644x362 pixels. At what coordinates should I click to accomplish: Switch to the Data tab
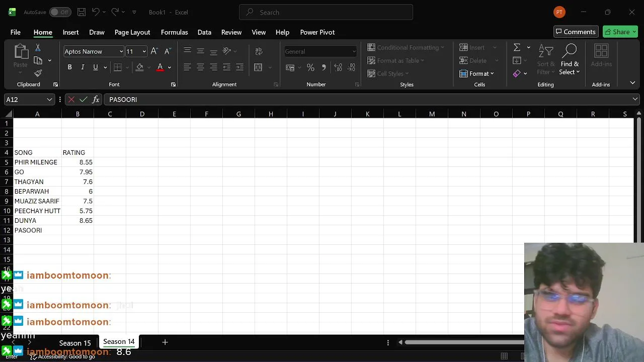pos(204,32)
